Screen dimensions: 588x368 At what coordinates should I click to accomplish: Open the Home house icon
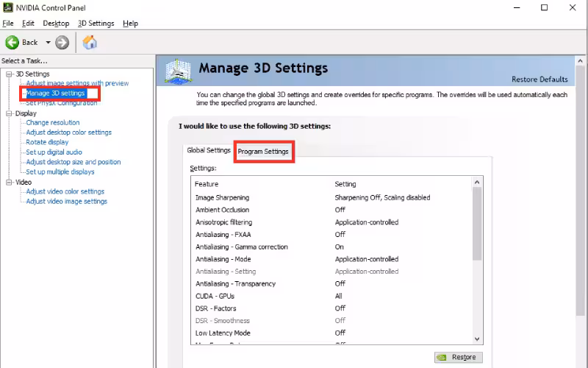90,43
